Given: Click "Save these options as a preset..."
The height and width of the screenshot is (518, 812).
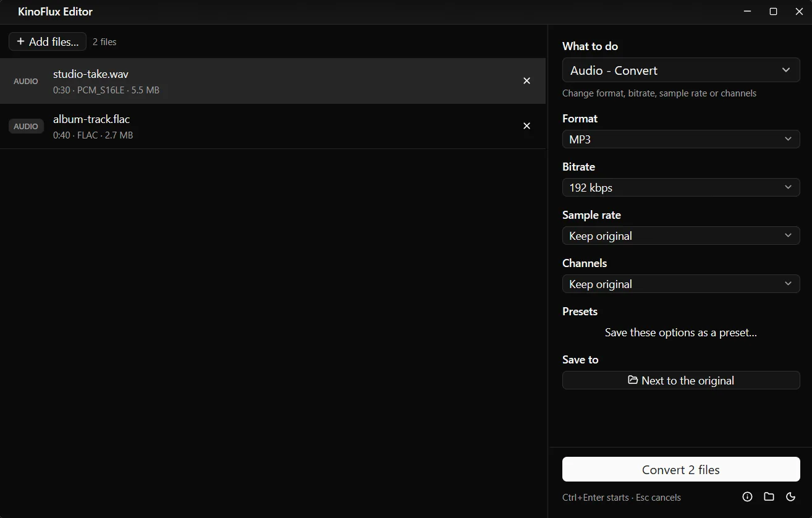Looking at the screenshot, I should 681,333.
